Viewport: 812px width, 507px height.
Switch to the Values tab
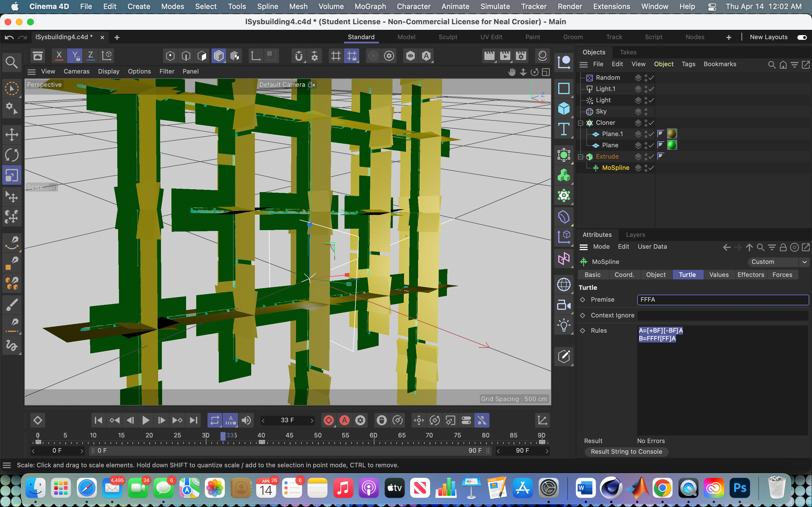click(719, 275)
